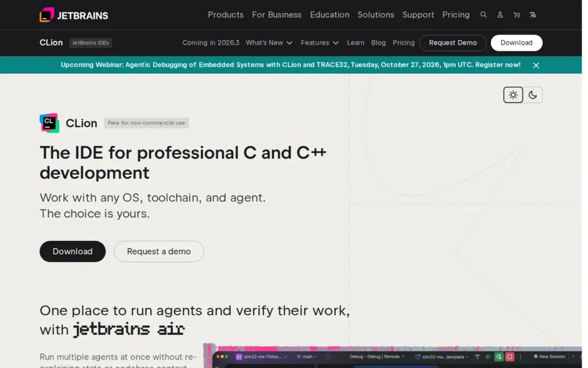This screenshot has height=368, width=588.
Task: Click the Request Demo button
Action: coord(452,43)
